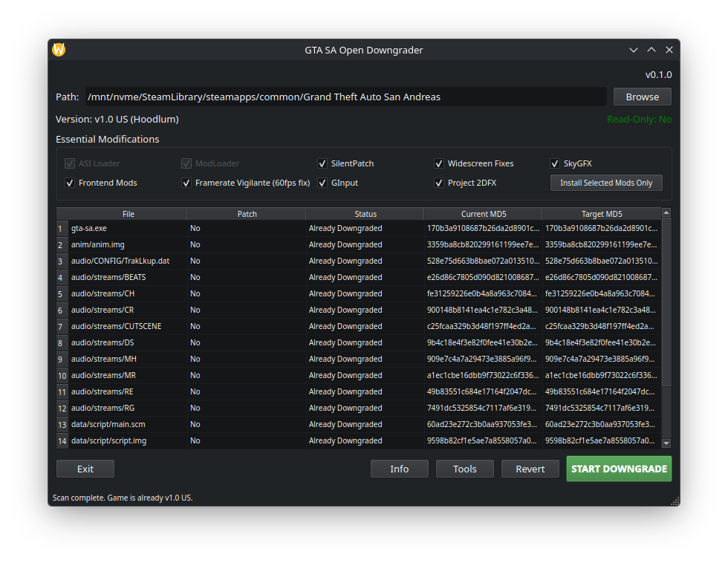Open the Tools menu button
Viewport: 728px width, 563px height.
[465, 469]
